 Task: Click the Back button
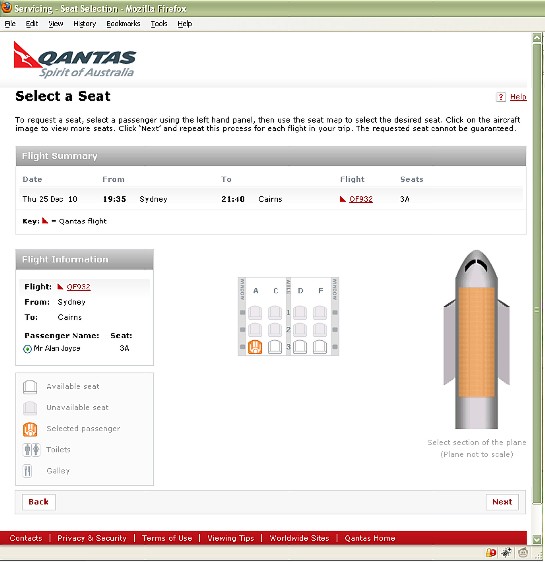(x=39, y=502)
